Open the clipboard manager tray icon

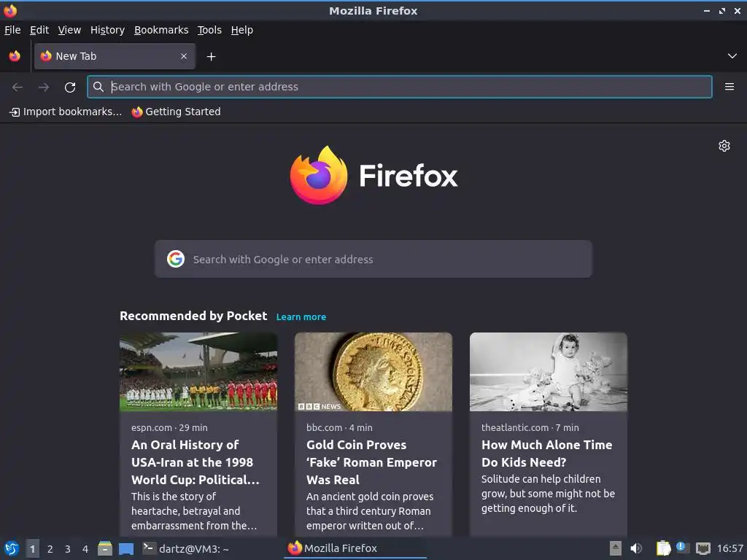663,548
